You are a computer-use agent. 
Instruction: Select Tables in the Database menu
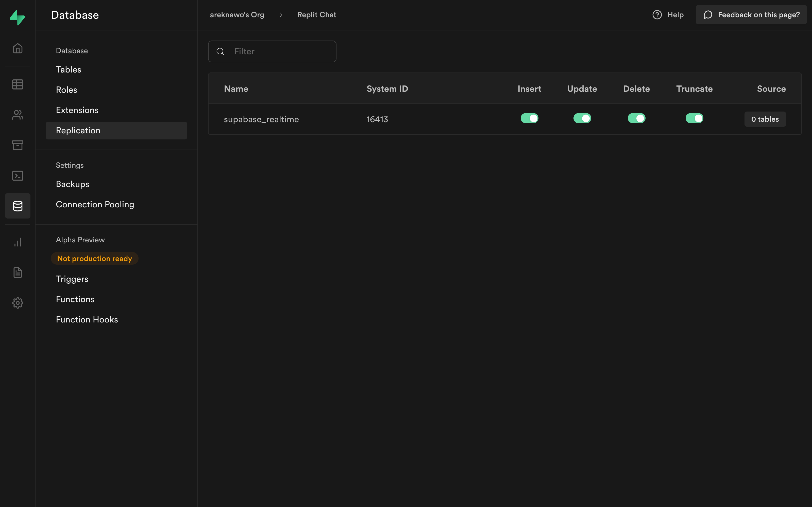pos(69,69)
